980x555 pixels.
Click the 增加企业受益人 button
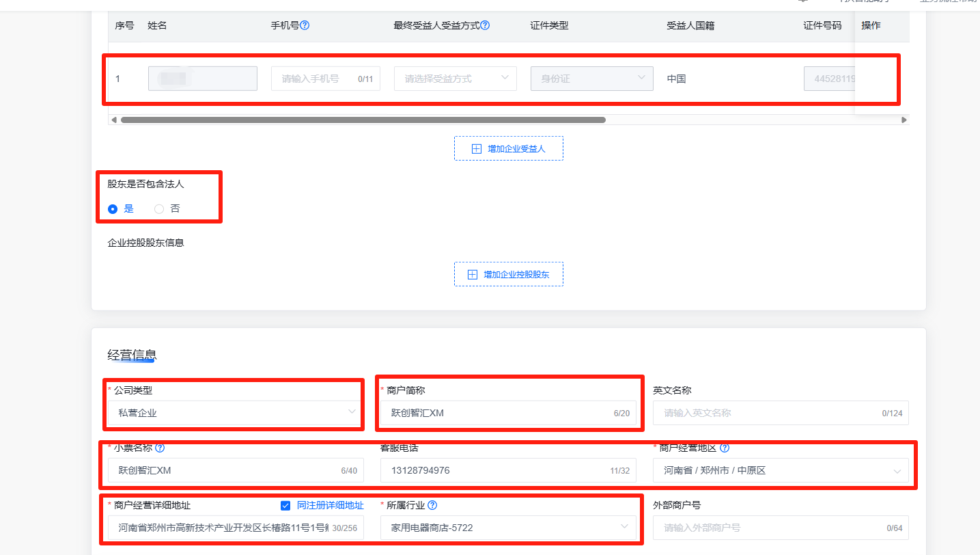point(509,148)
